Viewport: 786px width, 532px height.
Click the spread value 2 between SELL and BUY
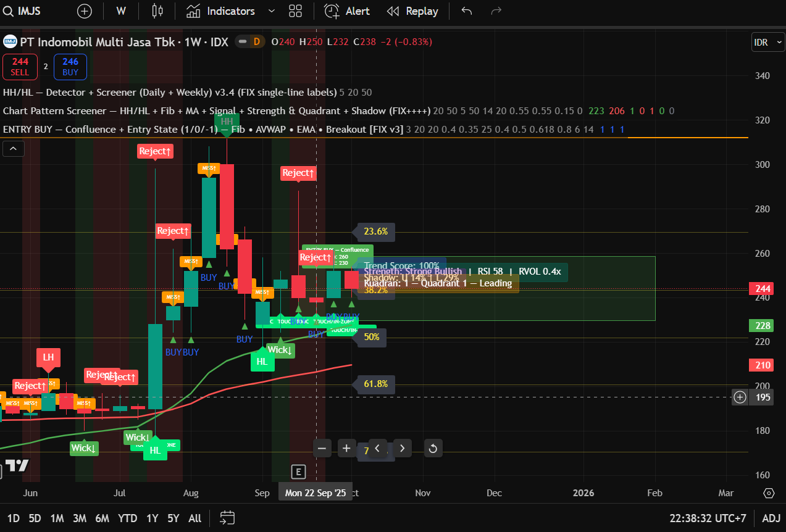[46, 67]
